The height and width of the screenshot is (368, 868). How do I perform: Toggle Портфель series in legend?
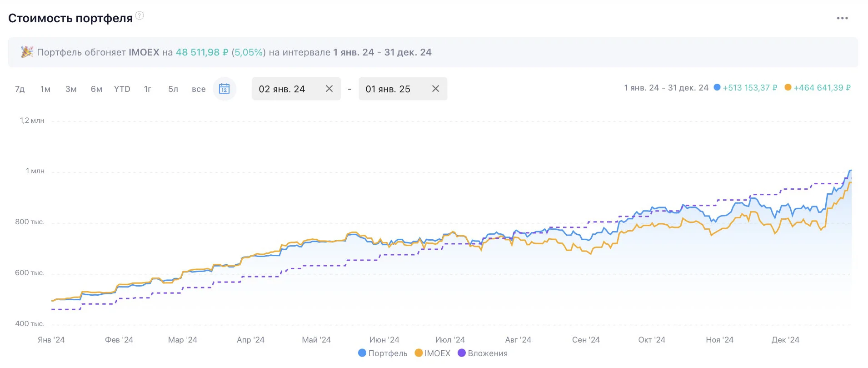pyautogui.click(x=383, y=353)
